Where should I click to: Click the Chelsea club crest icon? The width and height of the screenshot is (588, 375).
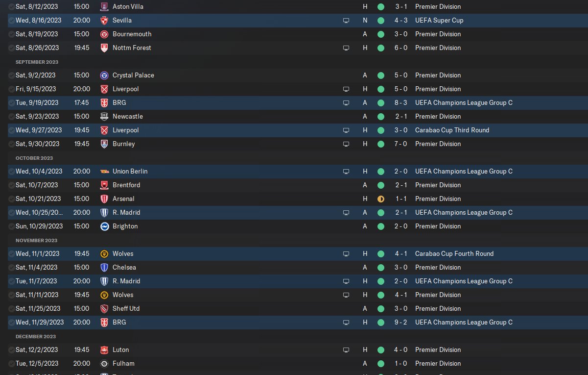104,268
